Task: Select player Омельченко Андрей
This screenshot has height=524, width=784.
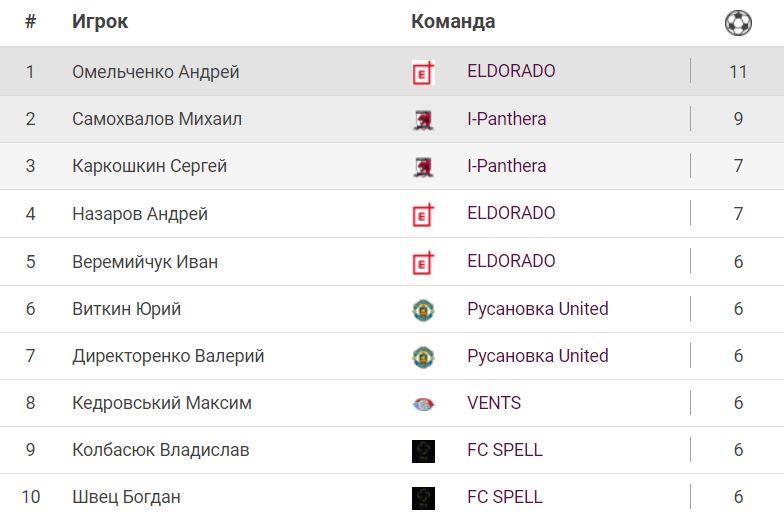Action: pos(155,72)
